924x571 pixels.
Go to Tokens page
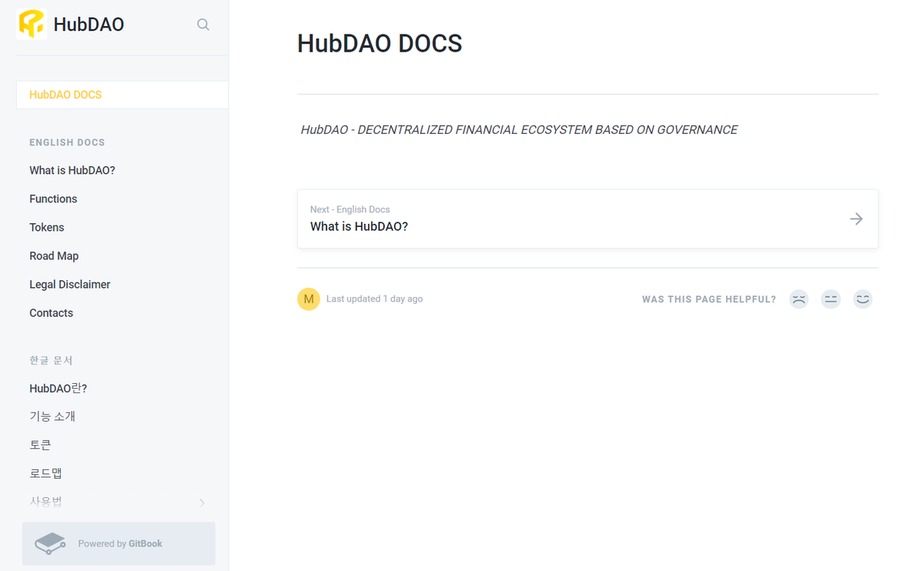coord(47,227)
